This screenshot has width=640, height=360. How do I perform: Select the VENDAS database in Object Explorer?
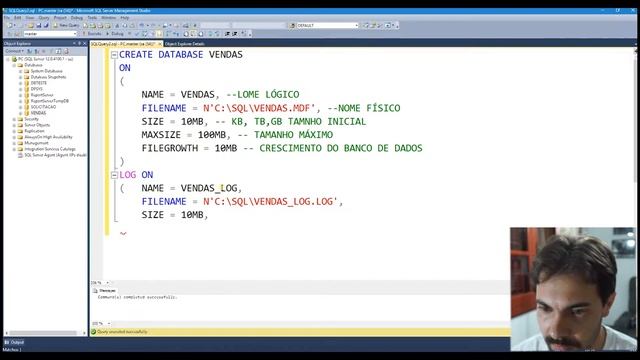(x=38, y=113)
